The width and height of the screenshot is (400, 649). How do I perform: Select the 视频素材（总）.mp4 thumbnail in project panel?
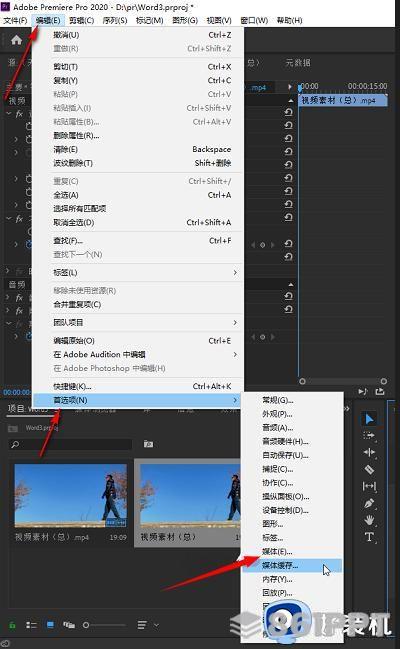70,495
